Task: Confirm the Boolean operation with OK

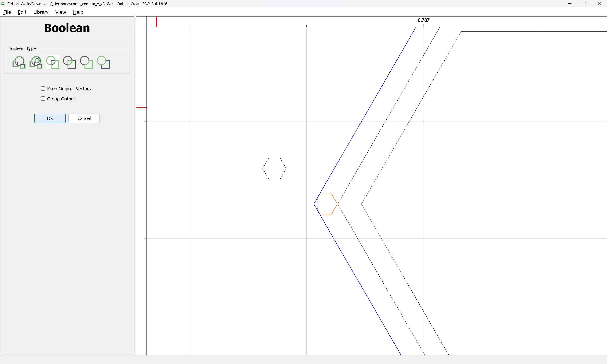Action: coord(50,118)
